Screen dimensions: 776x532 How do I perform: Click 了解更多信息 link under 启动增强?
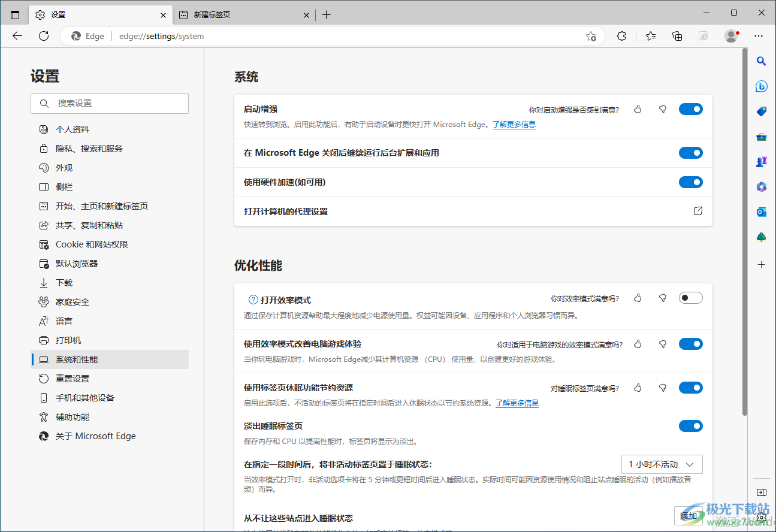tap(514, 125)
